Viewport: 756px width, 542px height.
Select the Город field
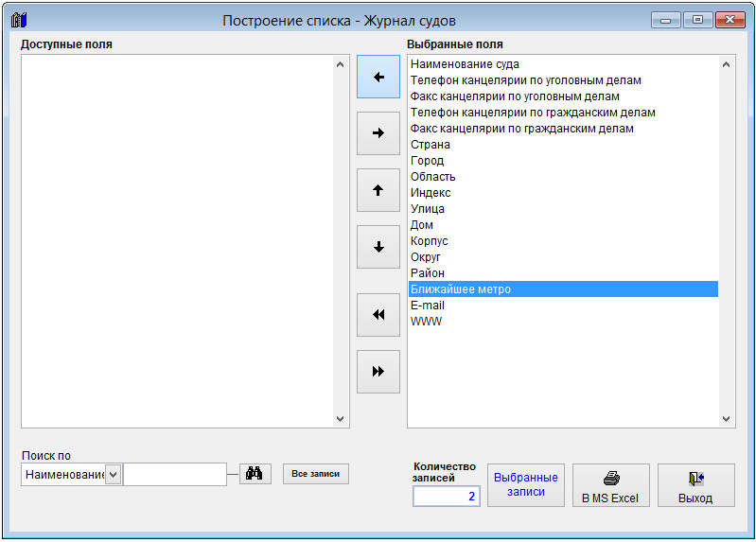click(563, 161)
